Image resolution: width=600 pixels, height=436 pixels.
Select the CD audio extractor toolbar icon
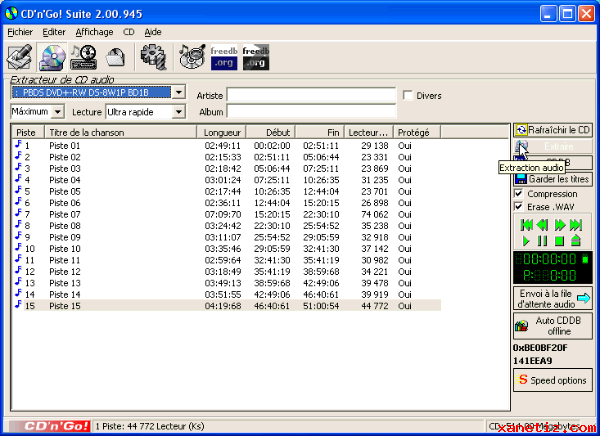click(52, 57)
